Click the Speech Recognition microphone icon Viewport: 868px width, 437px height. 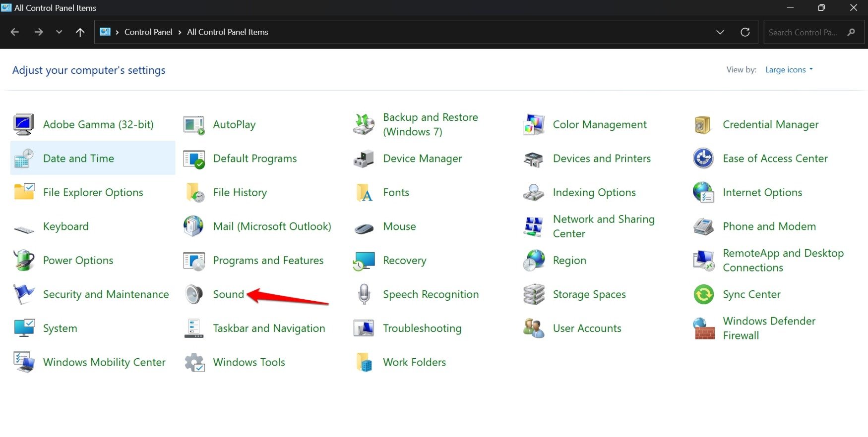pyautogui.click(x=364, y=294)
